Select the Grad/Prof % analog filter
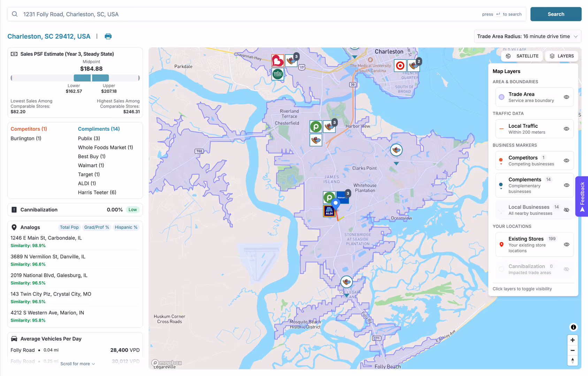The image size is (588, 376). (x=97, y=227)
